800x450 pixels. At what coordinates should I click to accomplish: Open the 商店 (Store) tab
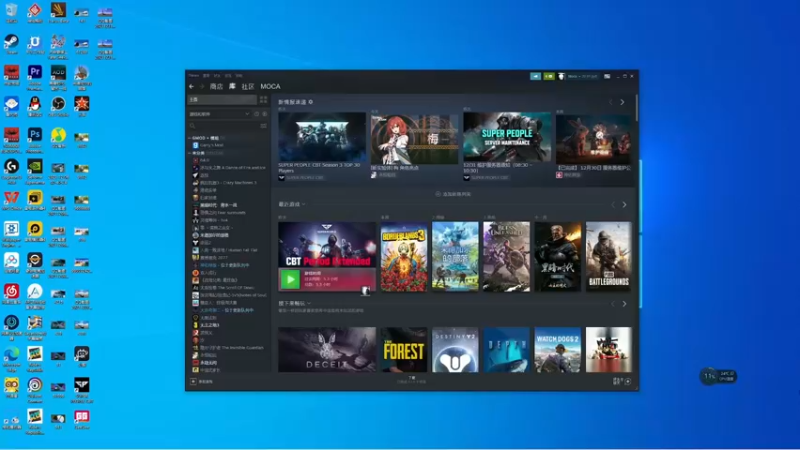(216, 87)
